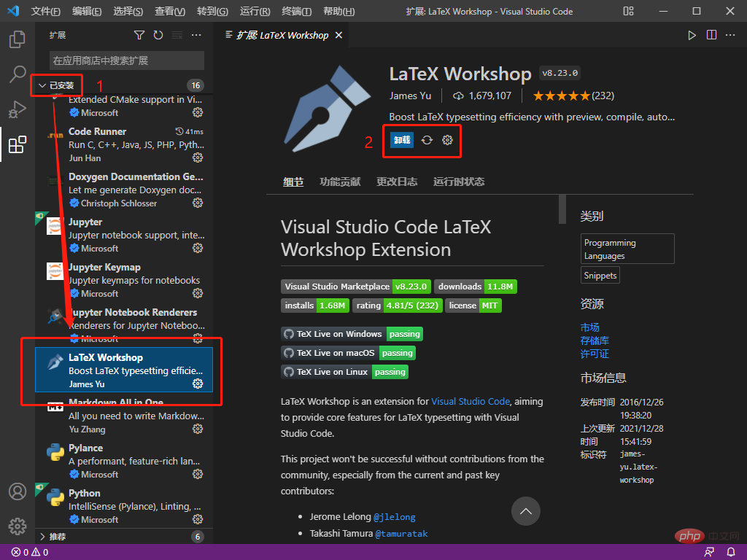This screenshot has height=560, width=747.
Task: Expand the 推荐 recommended section
Action: 57,537
